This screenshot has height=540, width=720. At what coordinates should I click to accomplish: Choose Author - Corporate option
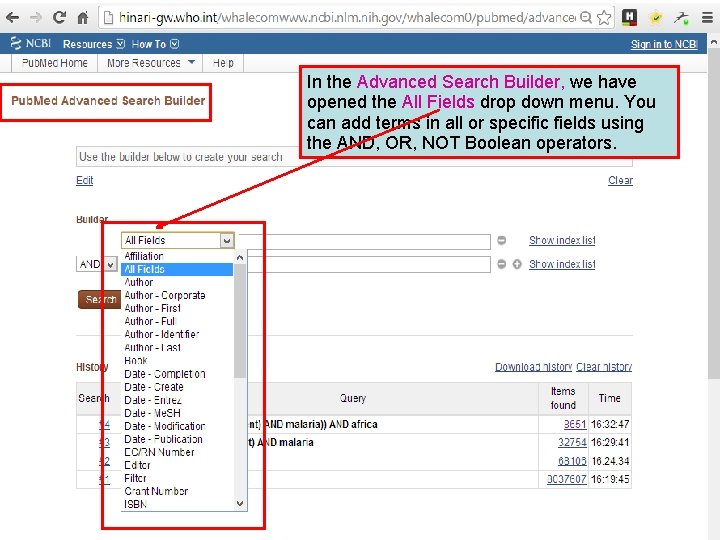pyautogui.click(x=178, y=295)
